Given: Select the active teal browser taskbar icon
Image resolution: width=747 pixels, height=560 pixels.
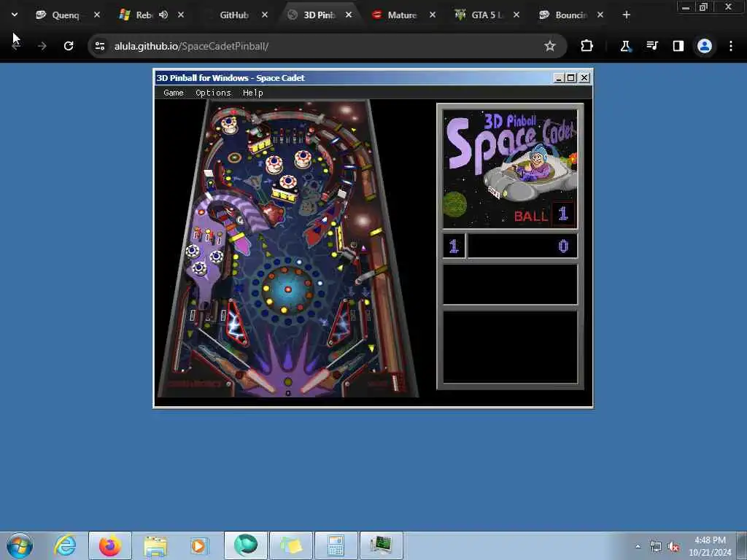Looking at the screenshot, I should coord(246,545).
